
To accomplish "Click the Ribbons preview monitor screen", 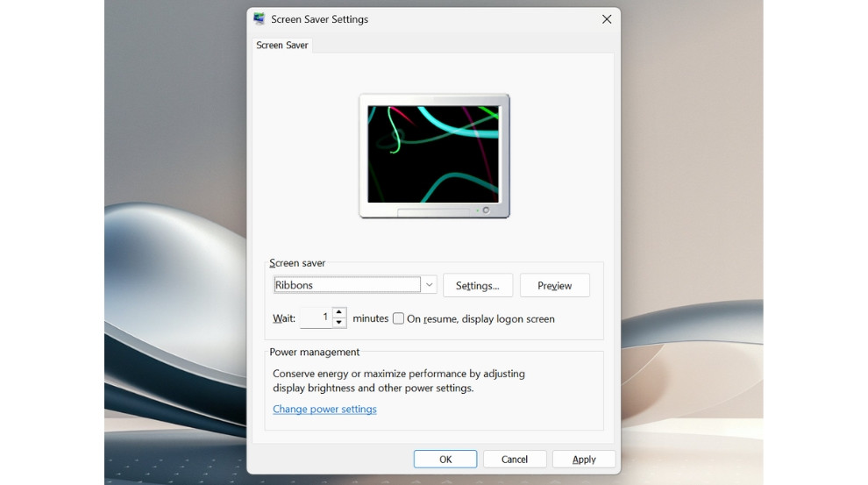I will 433,154.
